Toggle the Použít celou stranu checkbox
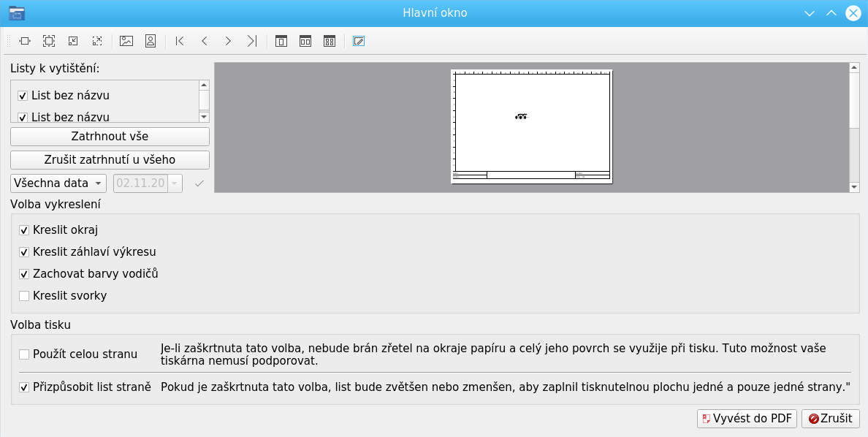 [24, 354]
